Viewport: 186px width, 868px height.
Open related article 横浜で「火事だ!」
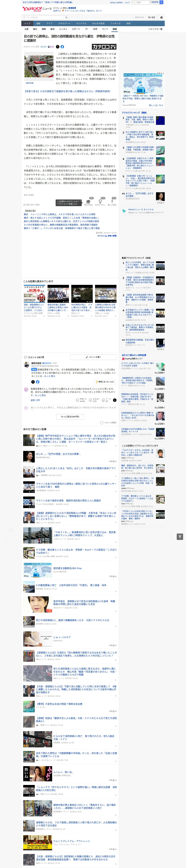[x=62, y=228]
